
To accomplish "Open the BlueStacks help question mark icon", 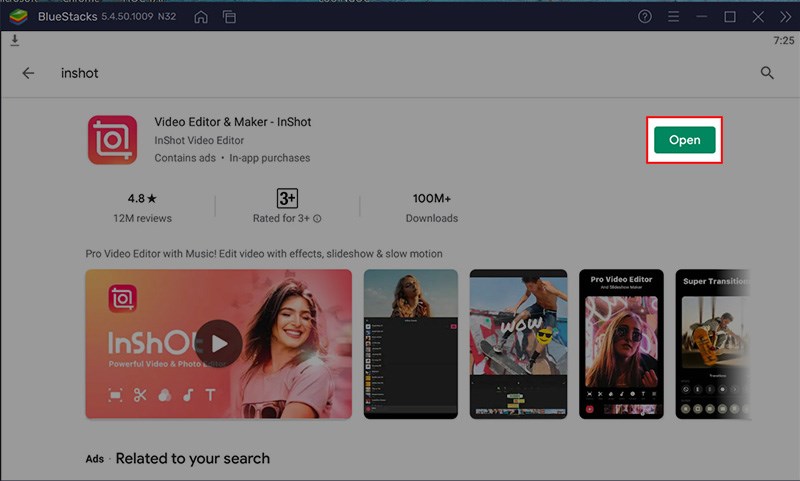I will (645, 17).
